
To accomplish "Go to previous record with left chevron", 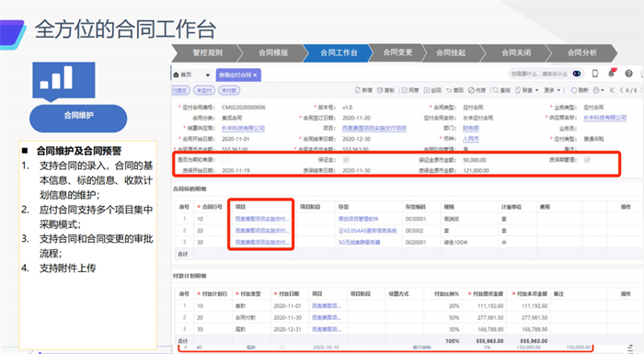I will pos(621,90).
